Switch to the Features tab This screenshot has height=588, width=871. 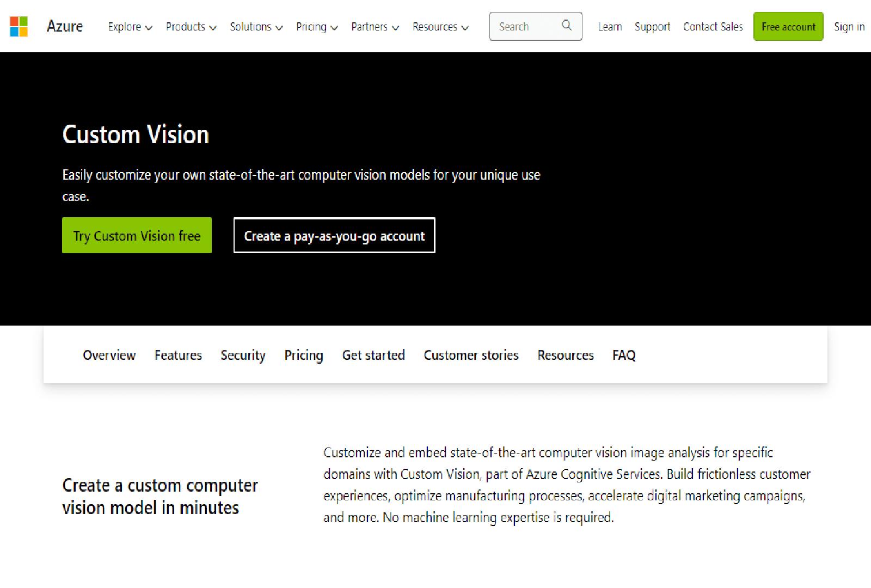pyautogui.click(x=178, y=355)
